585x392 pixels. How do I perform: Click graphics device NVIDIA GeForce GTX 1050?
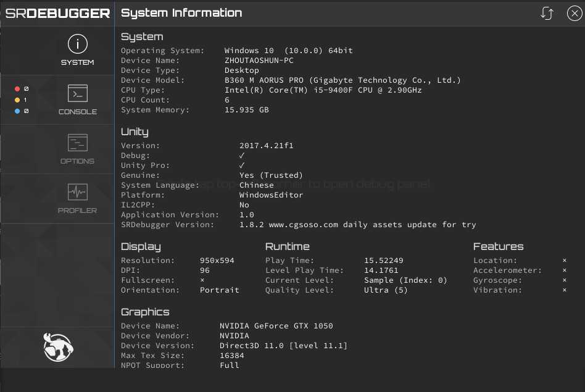tap(276, 326)
